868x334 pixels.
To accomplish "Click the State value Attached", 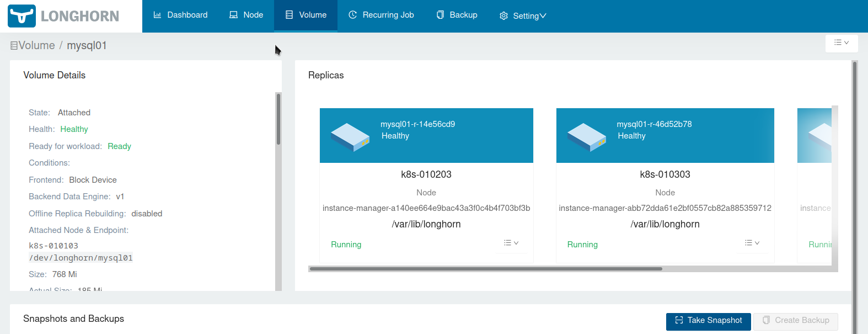I will click(74, 113).
